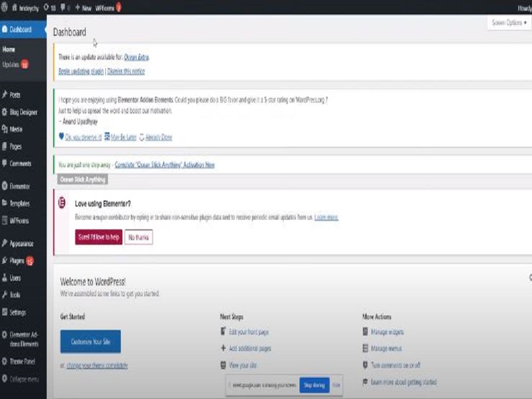This screenshot has width=532, height=399.
Task: Open Updates under Dashboard
Action: [x=15, y=64]
